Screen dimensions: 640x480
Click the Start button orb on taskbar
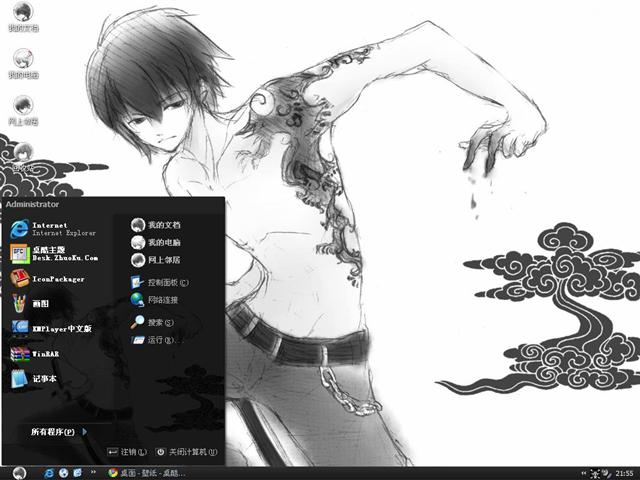coord(19,473)
